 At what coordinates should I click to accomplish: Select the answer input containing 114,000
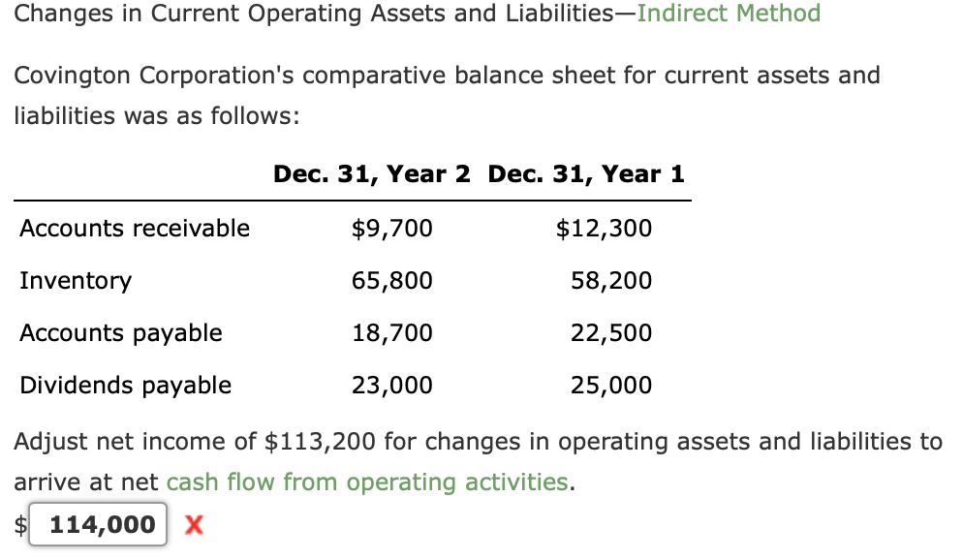97,524
